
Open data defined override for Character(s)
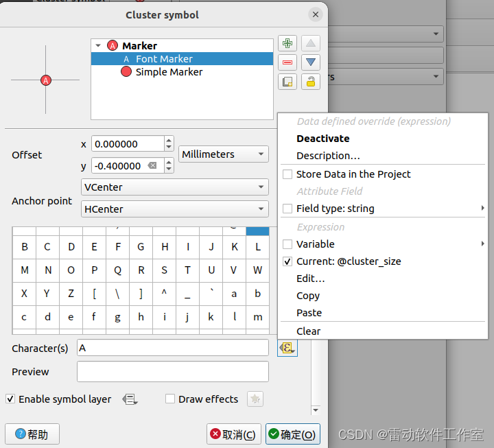tap(287, 348)
